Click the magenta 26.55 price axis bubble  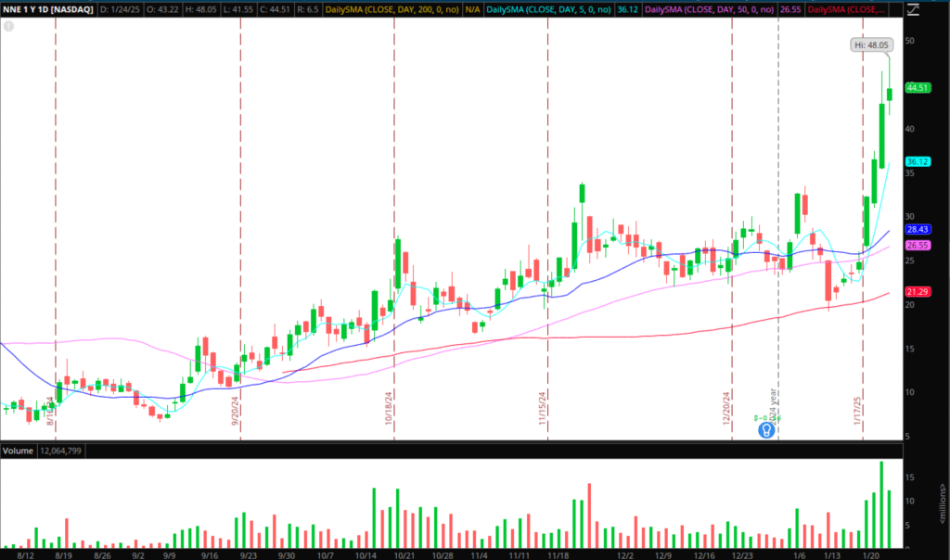pyautogui.click(x=918, y=245)
